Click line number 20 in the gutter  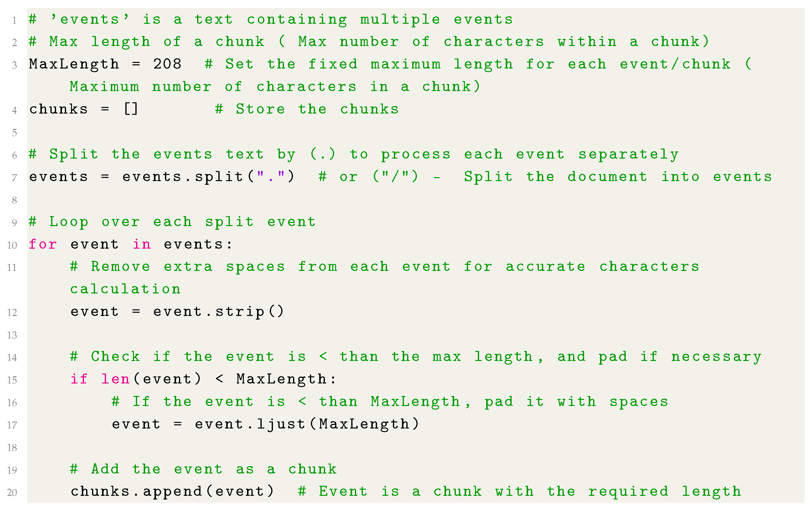pos(12,493)
